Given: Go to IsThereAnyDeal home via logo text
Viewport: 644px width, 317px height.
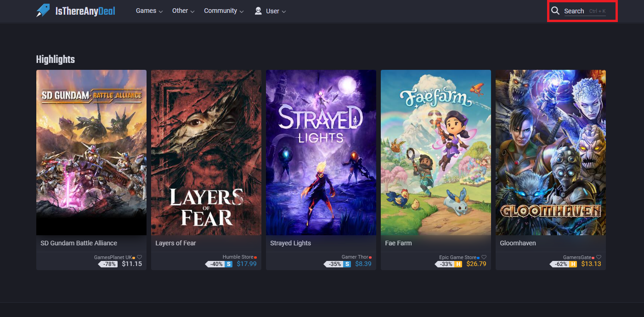Looking at the screenshot, I should point(85,11).
